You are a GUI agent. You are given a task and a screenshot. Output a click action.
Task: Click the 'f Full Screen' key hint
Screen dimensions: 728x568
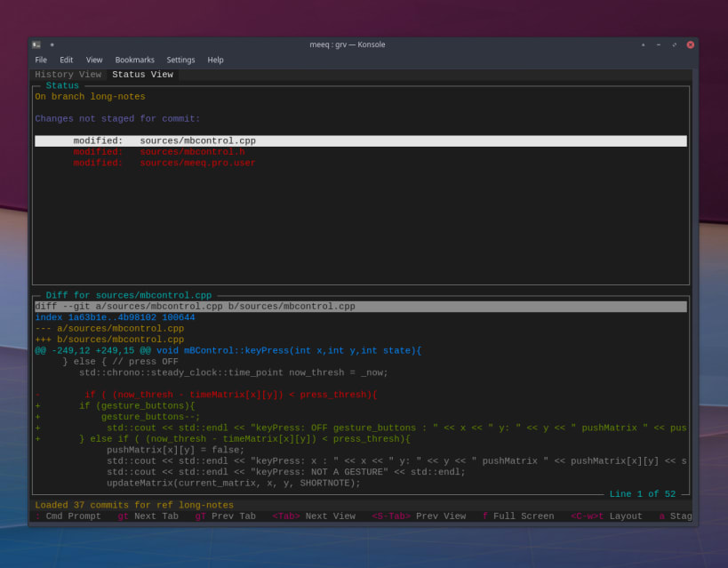tap(518, 516)
